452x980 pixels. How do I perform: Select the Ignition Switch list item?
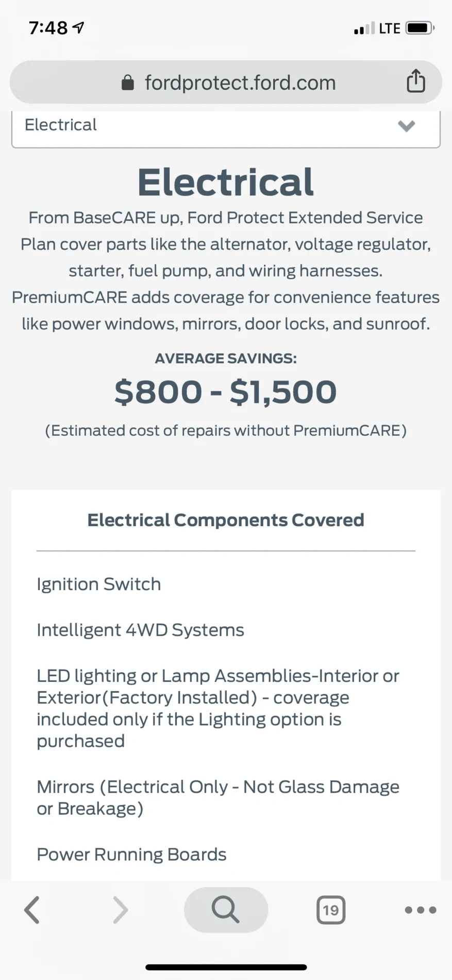[99, 584]
